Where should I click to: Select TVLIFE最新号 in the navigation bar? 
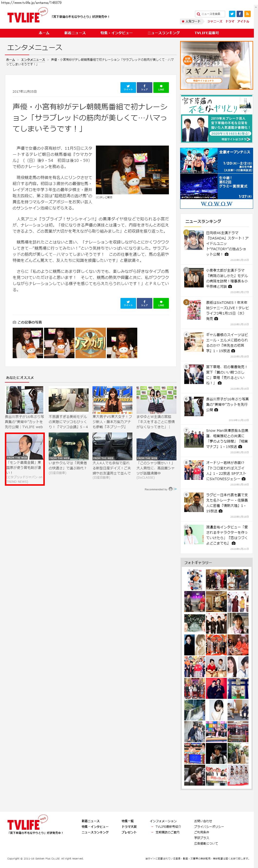[x=207, y=33]
